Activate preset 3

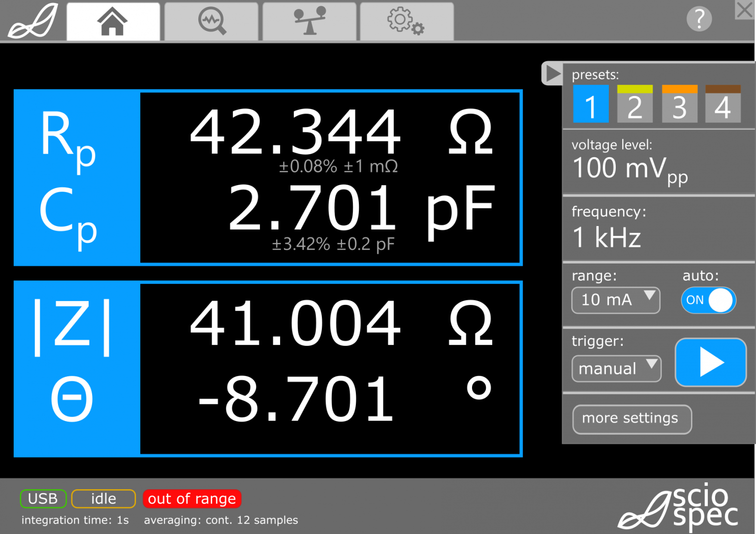[x=679, y=104]
